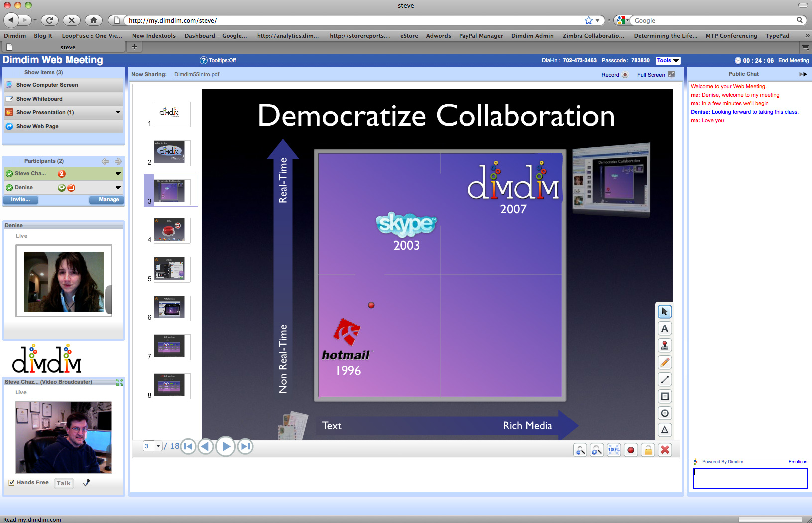Select the rectangle shape tool

click(x=664, y=396)
